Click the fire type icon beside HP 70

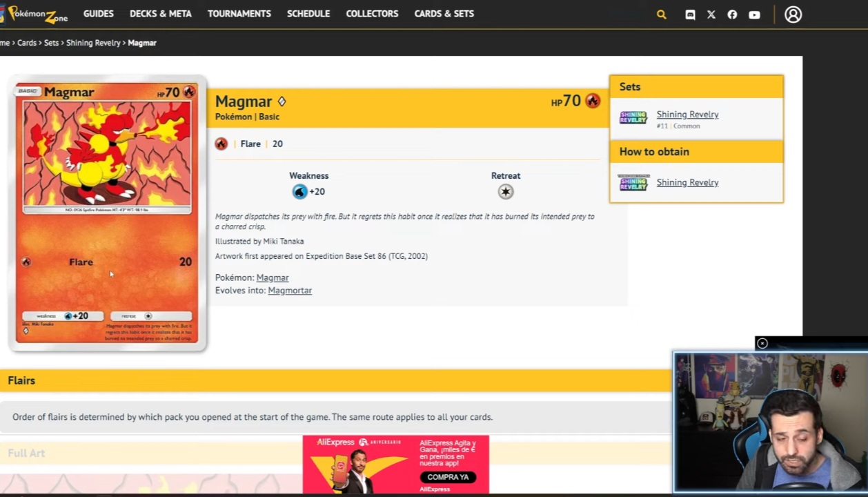592,101
